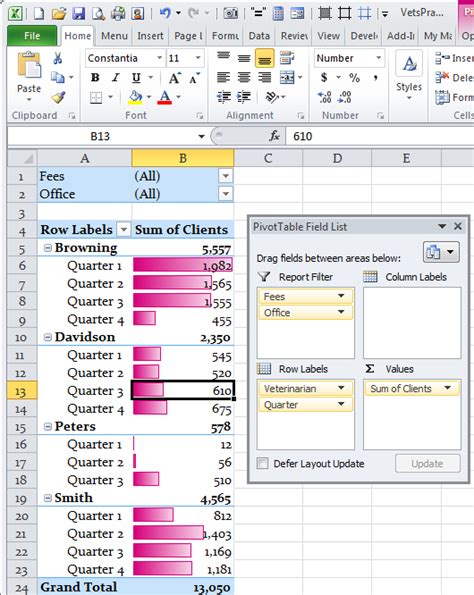Open the File tab
The image size is (474, 595).
pos(32,36)
